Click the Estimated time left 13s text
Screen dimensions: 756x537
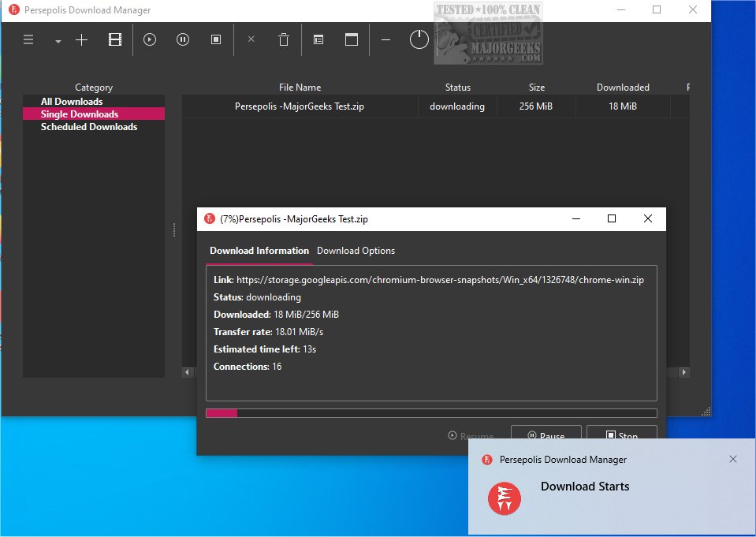tap(265, 349)
